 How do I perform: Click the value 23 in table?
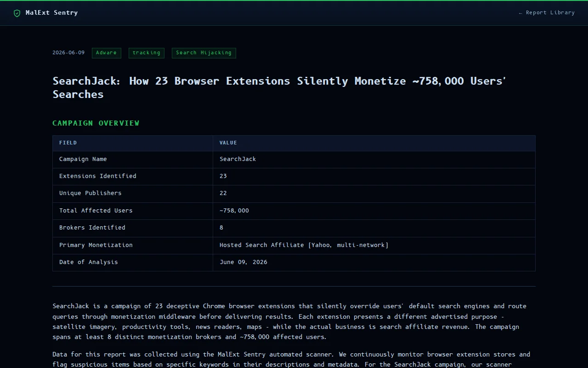click(374, 176)
